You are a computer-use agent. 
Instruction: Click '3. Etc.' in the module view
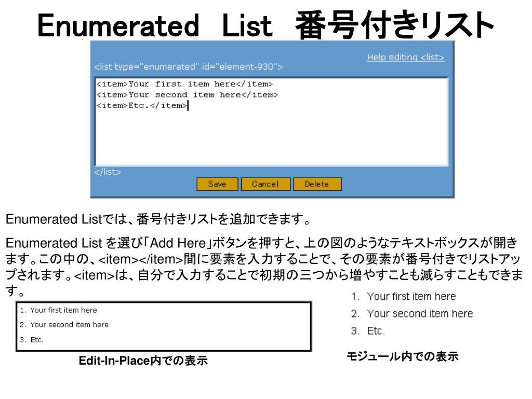(368, 331)
